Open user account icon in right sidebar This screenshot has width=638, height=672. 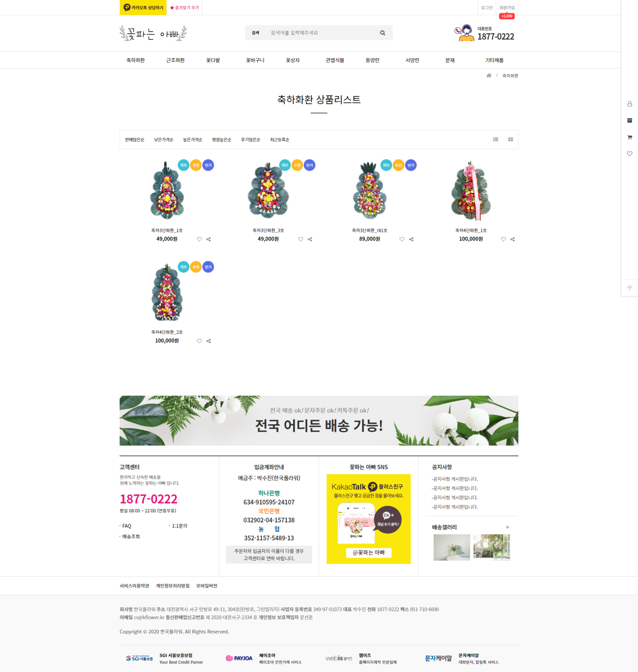pos(630,104)
